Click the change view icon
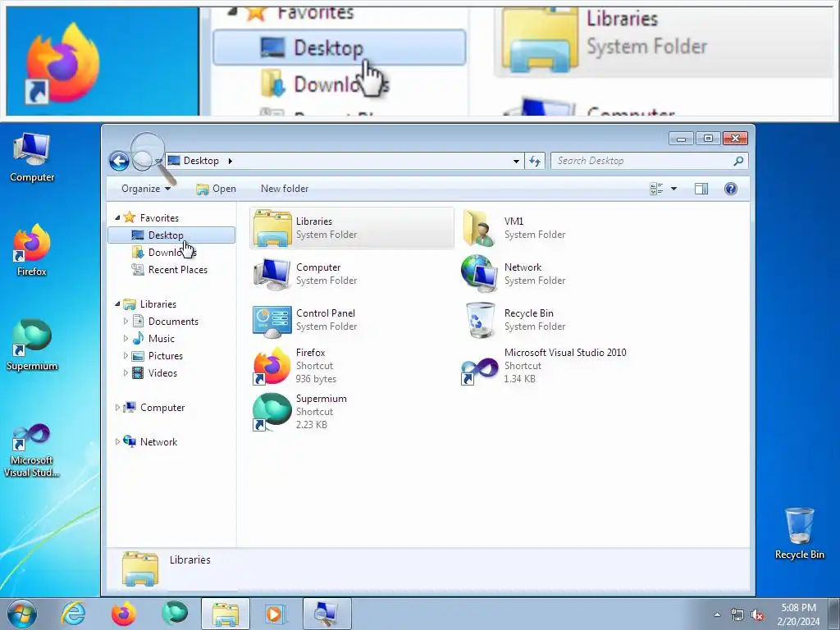840x630 pixels. 656,189
